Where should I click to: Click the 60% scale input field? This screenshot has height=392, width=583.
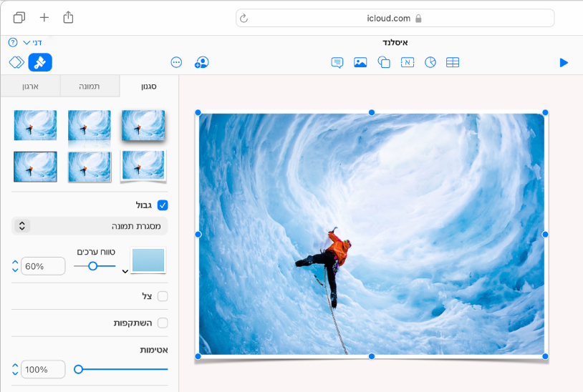coord(43,266)
